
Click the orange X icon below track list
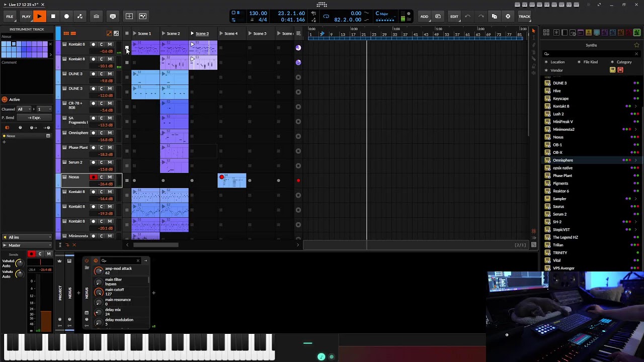click(74, 245)
